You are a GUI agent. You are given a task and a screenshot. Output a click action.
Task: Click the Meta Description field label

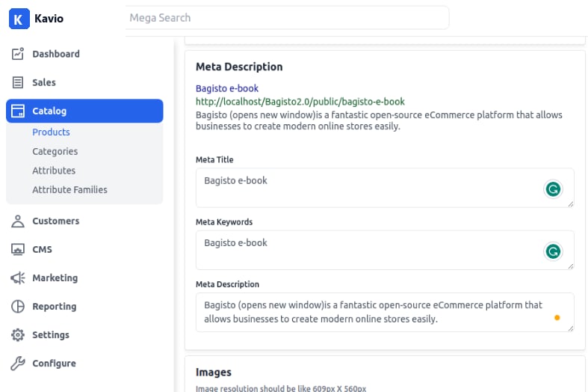227,284
